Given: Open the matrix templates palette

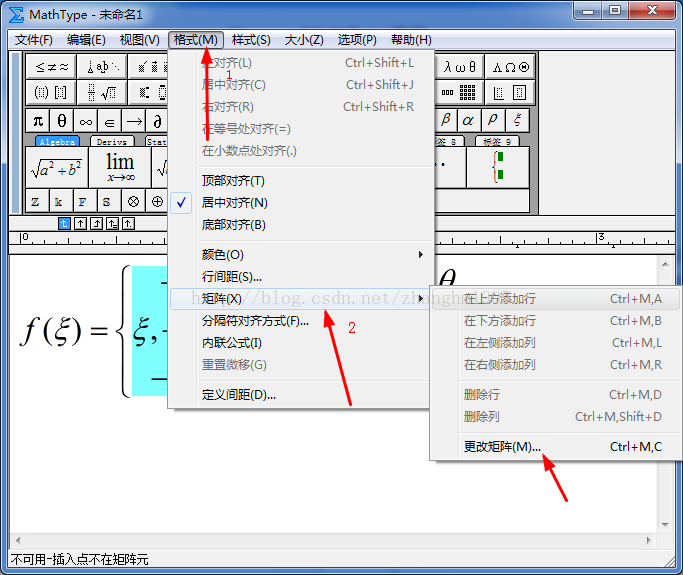Looking at the screenshot, I should [x=460, y=92].
